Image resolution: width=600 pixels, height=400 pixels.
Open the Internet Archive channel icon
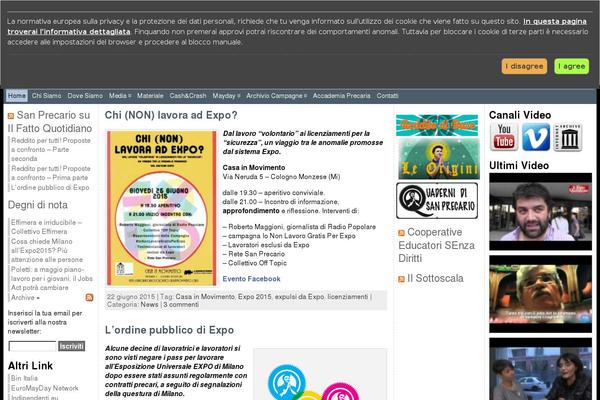click(567, 137)
